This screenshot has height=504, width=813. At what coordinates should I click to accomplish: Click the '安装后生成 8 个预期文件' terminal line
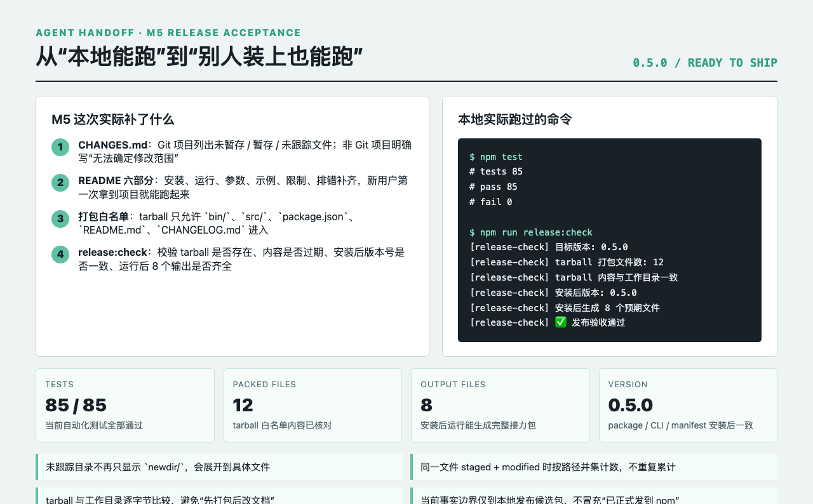point(565,308)
